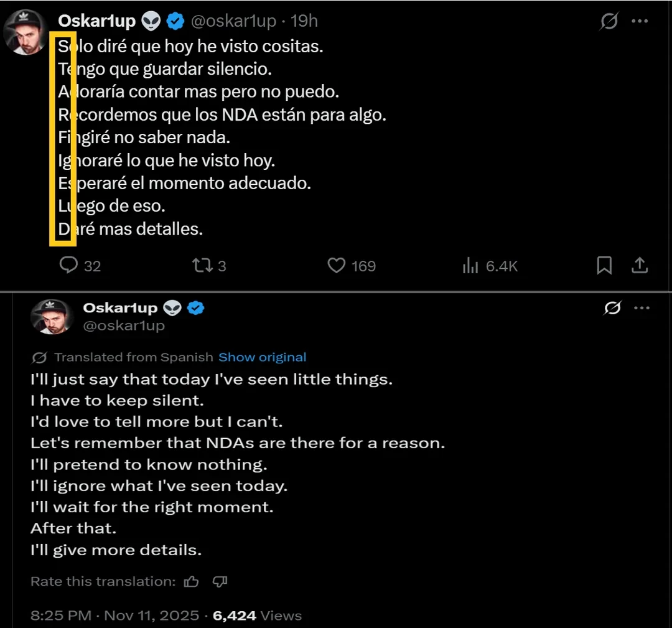Click the Grok icon beside Translated from Spanish
This screenshot has height=628, width=672.
[x=40, y=357]
